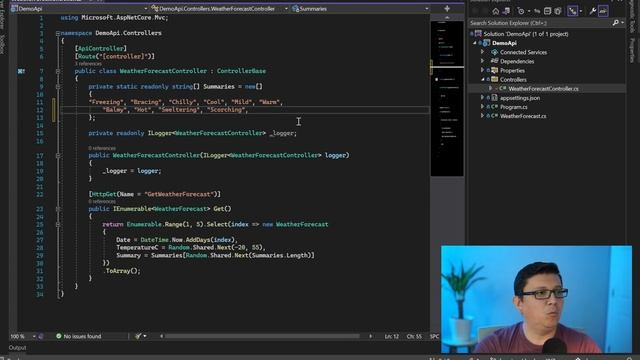
Task: Click '0 references' CodeLens above constructor
Action: pos(102,148)
